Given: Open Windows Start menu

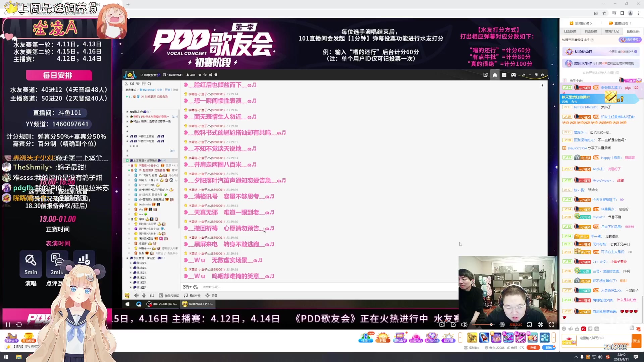Looking at the screenshot, I should coord(6,357).
